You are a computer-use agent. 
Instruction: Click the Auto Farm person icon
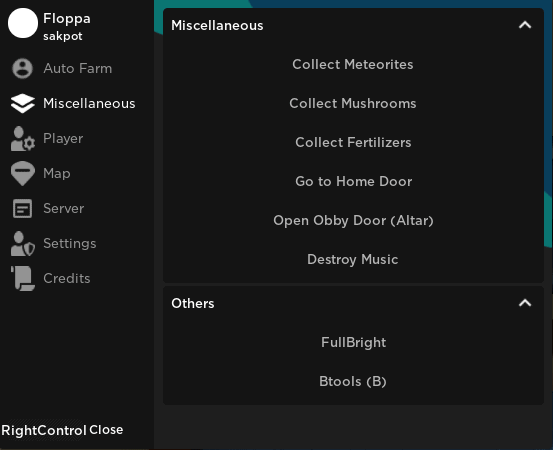coord(23,68)
